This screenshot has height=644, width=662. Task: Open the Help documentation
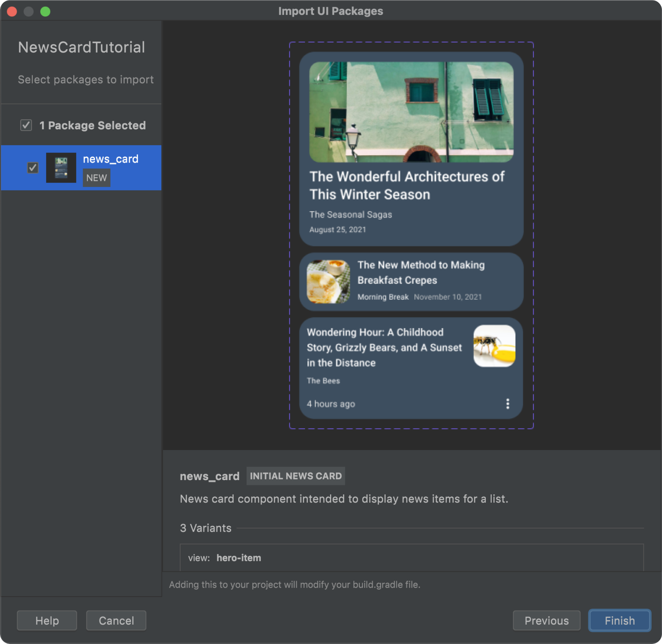47,620
